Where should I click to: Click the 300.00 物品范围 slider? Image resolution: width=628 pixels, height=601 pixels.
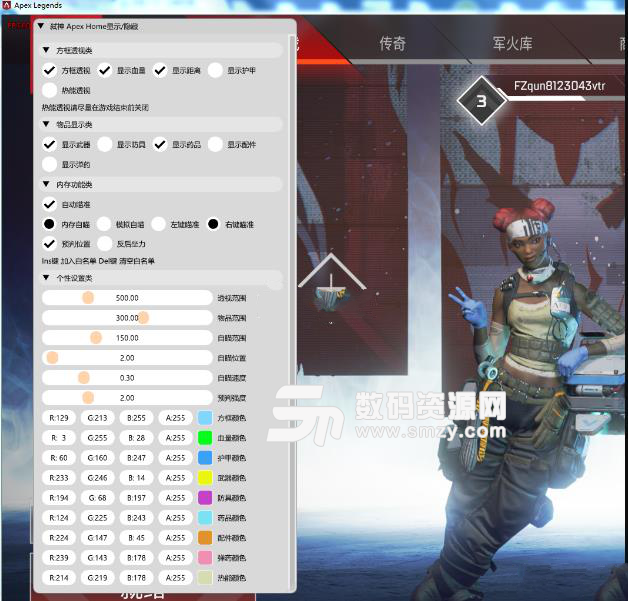pyautogui.click(x=127, y=318)
